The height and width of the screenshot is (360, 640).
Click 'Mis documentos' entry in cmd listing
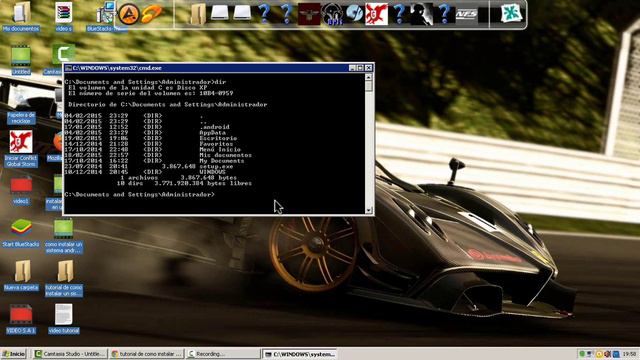pos(226,155)
